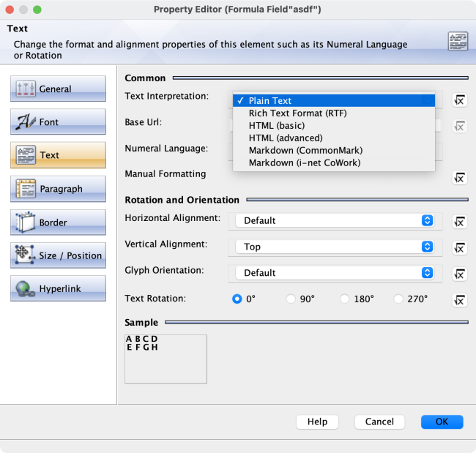
Task: Open the Vertical Alignment dropdown showing Top
Action: coord(335,247)
